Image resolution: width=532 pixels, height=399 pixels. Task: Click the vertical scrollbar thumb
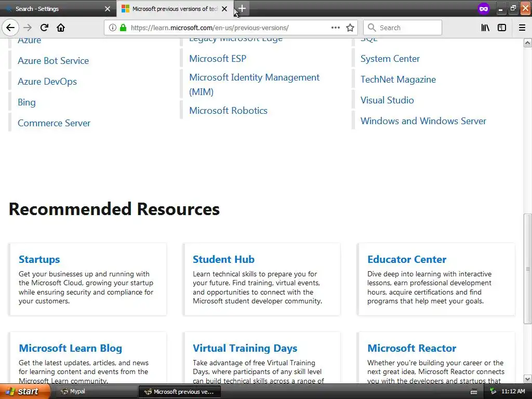pos(528,269)
